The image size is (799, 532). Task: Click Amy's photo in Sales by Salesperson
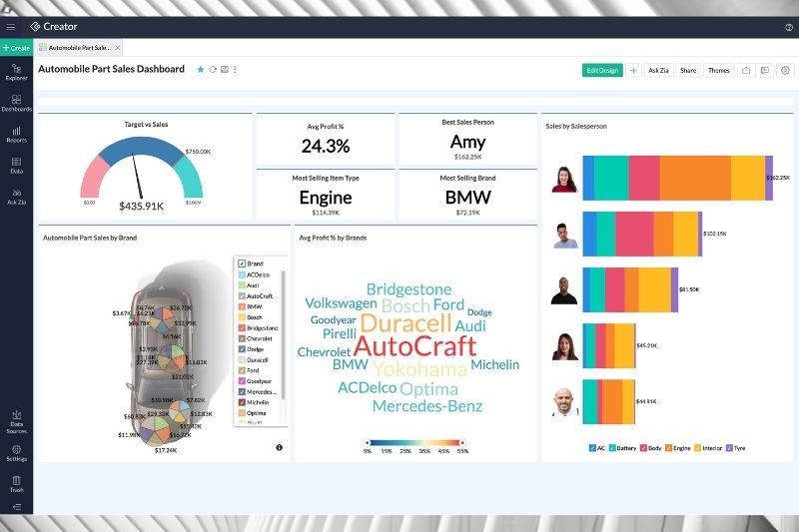(x=564, y=179)
